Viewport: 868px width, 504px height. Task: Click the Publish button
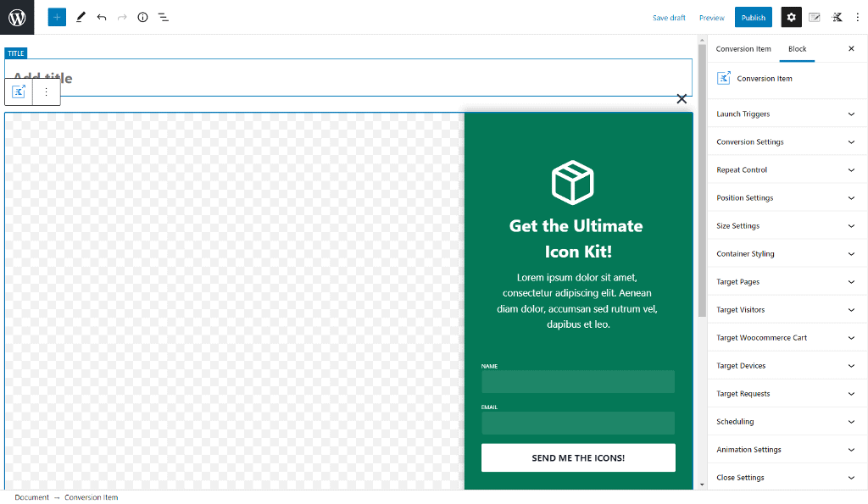[753, 17]
